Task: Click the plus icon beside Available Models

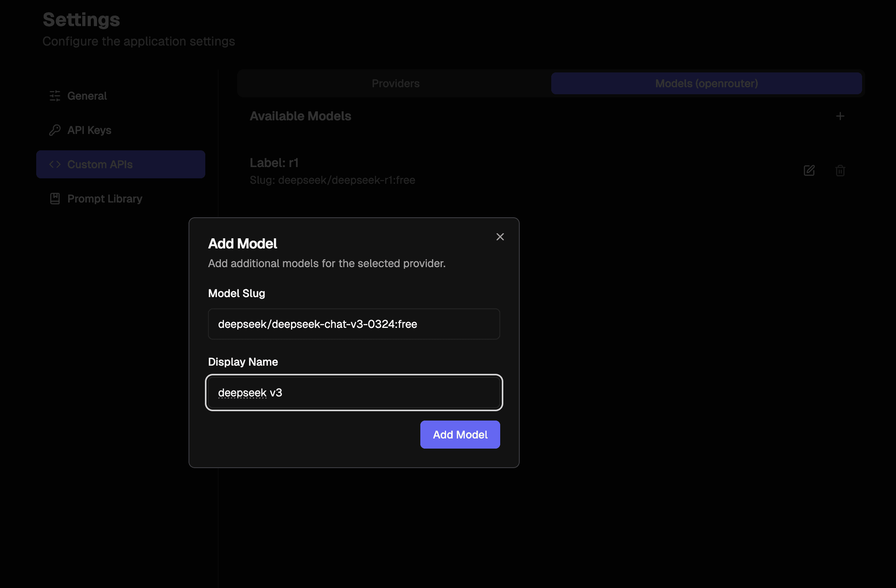Action: [x=840, y=116]
